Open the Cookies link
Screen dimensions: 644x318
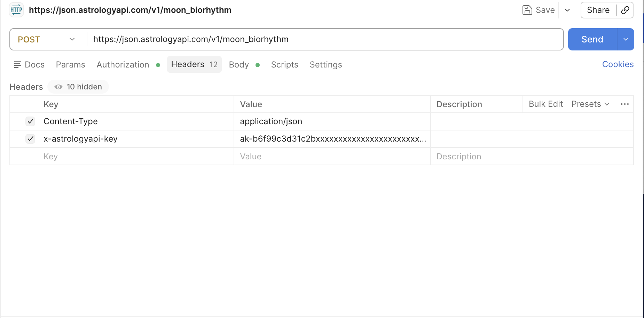pos(618,64)
